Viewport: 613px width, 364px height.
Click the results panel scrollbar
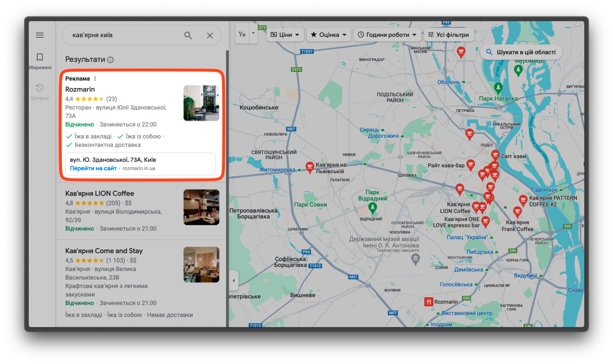point(227,188)
